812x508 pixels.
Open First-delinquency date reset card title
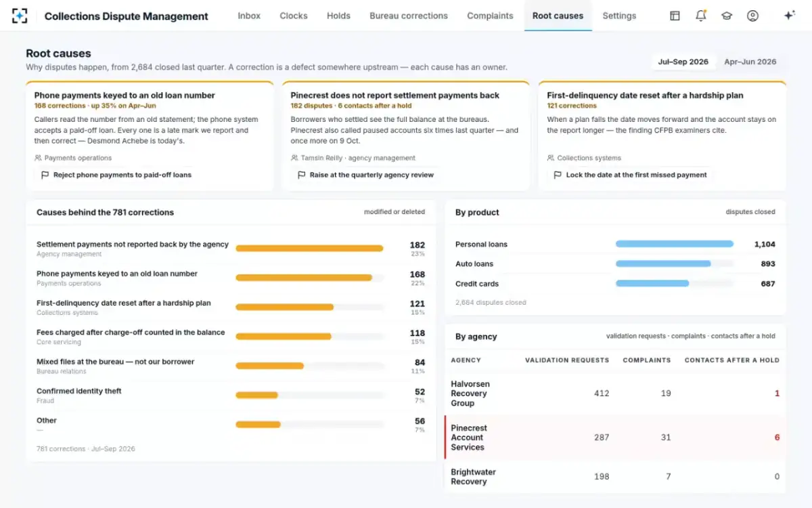(x=646, y=96)
